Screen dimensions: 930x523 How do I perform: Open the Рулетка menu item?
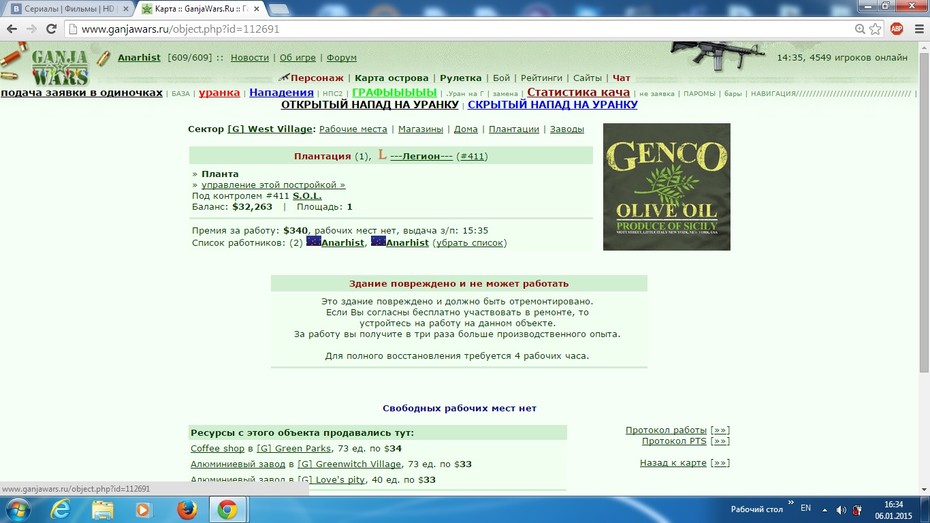coord(461,78)
